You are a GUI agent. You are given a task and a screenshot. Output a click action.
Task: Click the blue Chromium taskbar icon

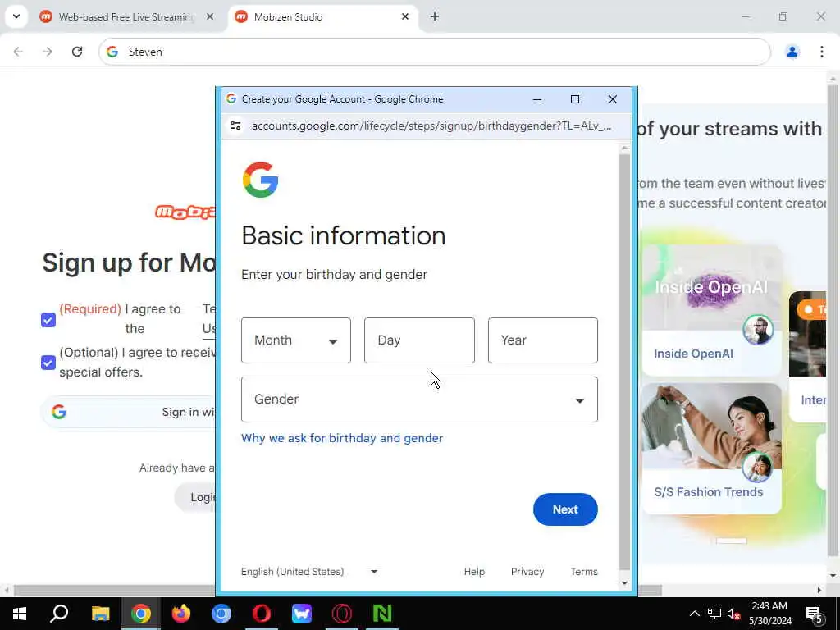[x=221, y=614]
